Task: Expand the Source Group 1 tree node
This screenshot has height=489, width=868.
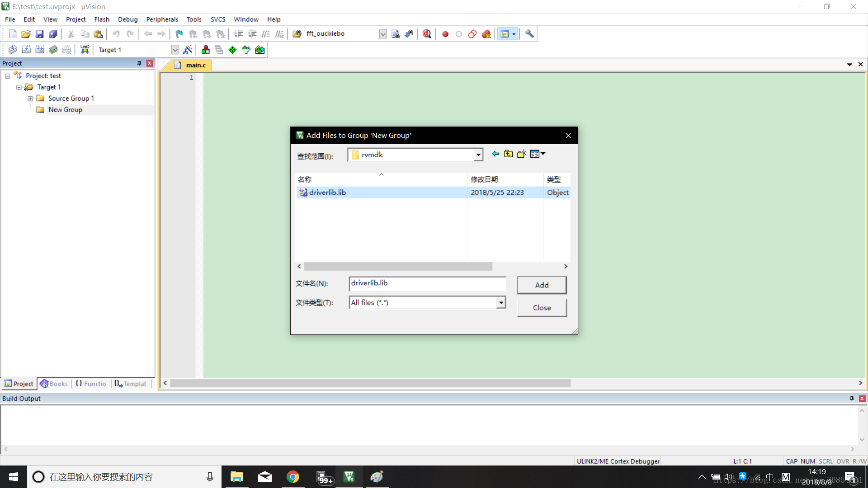Action: (x=30, y=99)
